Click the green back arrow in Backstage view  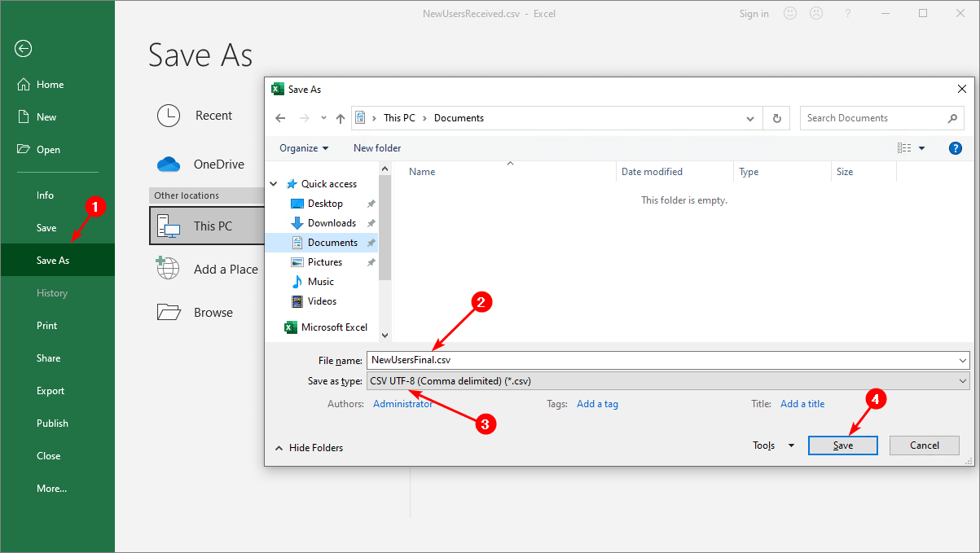coord(23,49)
